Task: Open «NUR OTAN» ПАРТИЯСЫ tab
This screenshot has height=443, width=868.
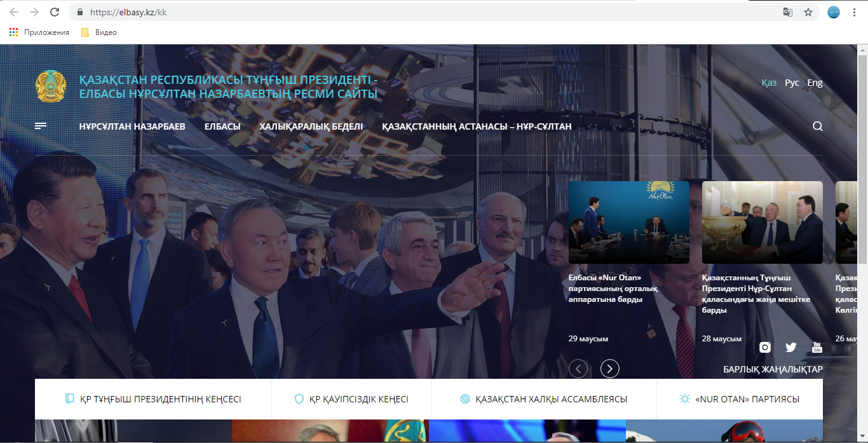Action: [740, 399]
